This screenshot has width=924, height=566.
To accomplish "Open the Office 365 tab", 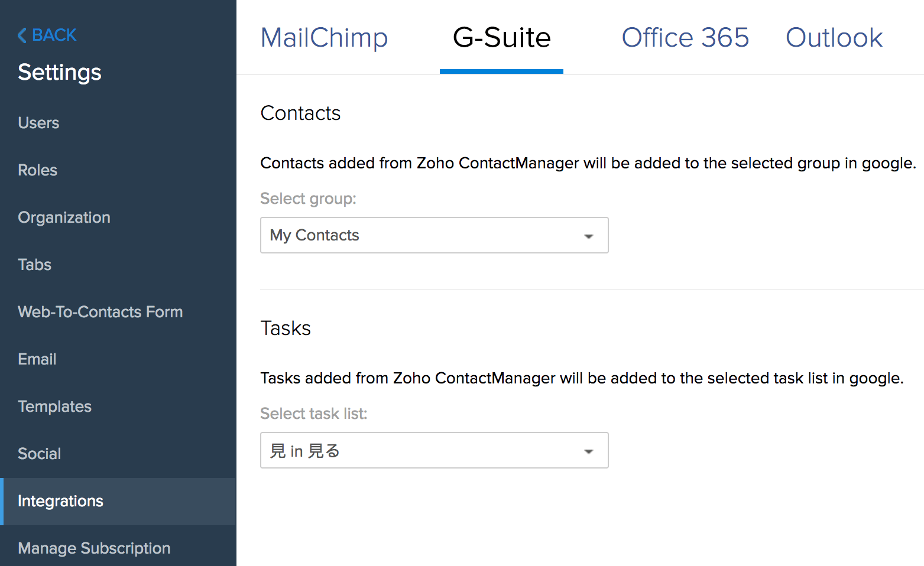I will click(x=685, y=38).
